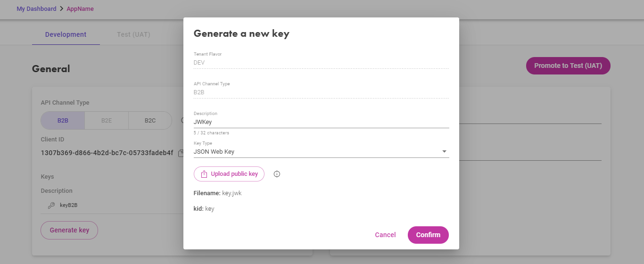Confirm the new key generation
Screen dimensions: 644x264
tap(428, 235)
